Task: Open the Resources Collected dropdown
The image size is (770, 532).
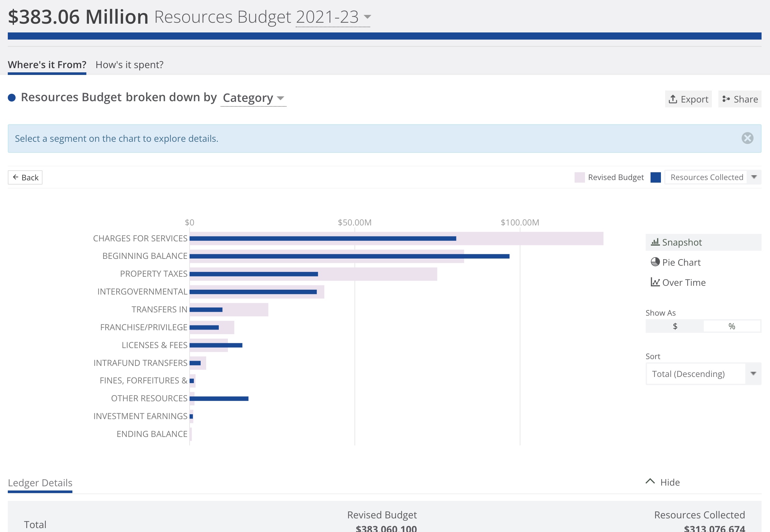Action: 713,177
